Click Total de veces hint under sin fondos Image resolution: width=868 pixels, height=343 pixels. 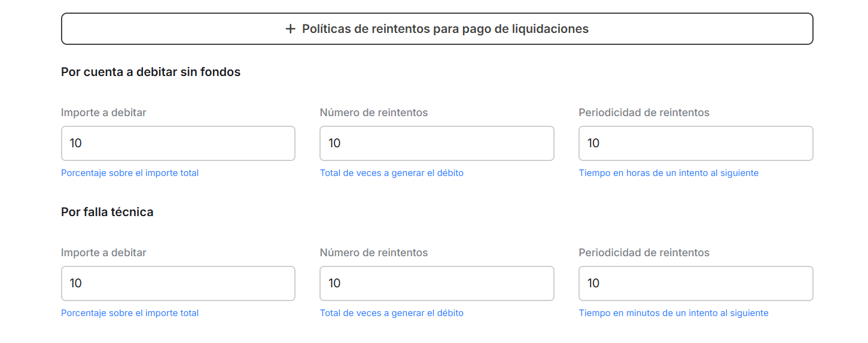pyautogui.click(x=391, y=173)
